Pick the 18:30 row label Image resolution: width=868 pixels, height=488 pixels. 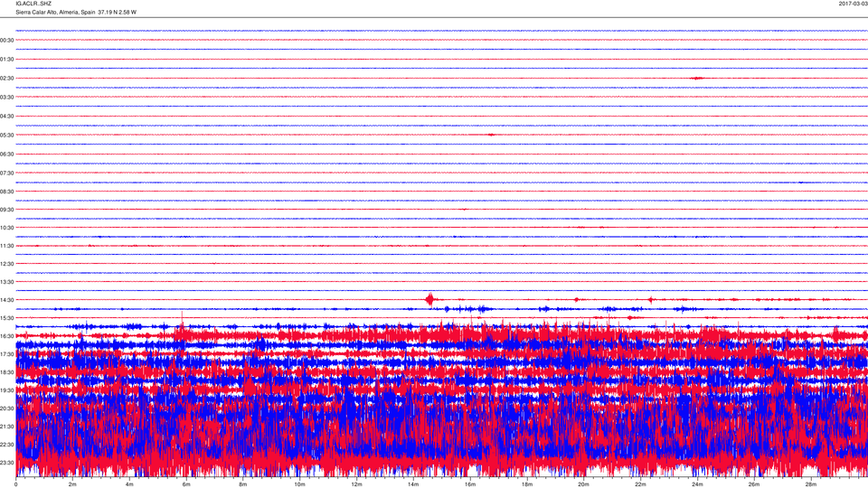[7, 372]
